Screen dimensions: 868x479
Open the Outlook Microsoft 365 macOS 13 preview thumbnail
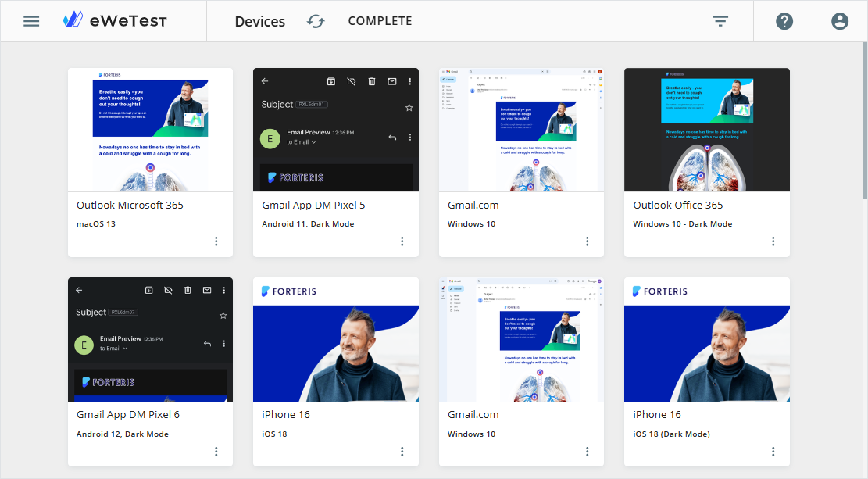150,130
